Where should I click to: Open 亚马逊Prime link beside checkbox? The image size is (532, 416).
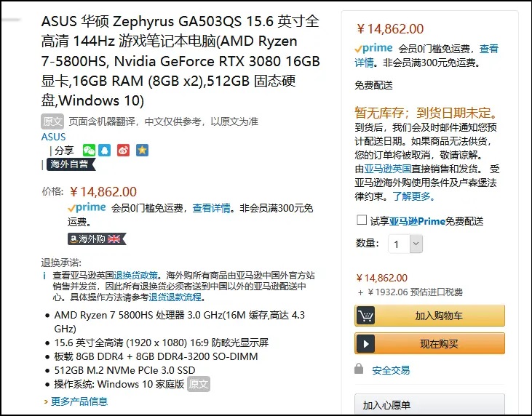point(417,221)
